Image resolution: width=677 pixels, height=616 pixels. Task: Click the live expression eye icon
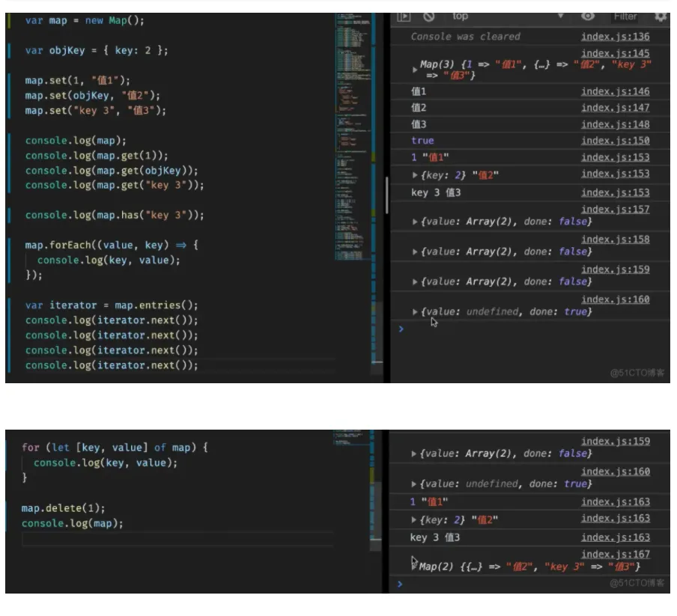point(588,16)
